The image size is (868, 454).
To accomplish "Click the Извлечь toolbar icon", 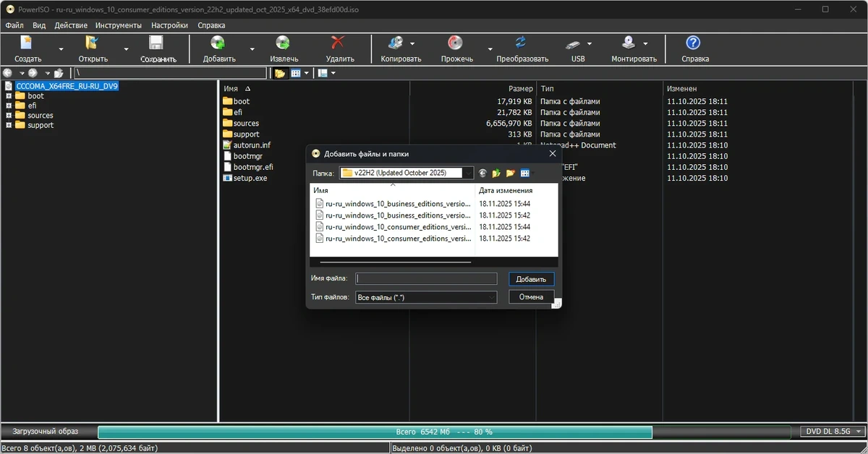I will (x=283, y=43).
